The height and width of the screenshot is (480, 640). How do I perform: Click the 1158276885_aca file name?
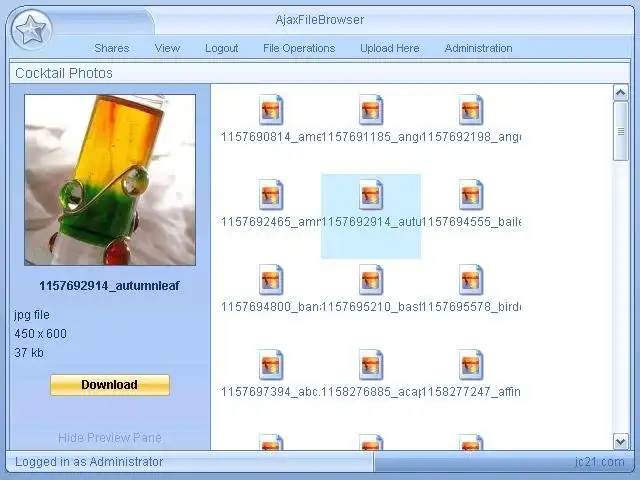tap(371, 392)
